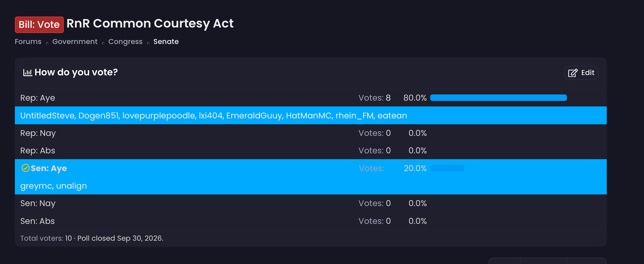
Task: Click the Rep: Aye poll option
Action: coord(311,98)
